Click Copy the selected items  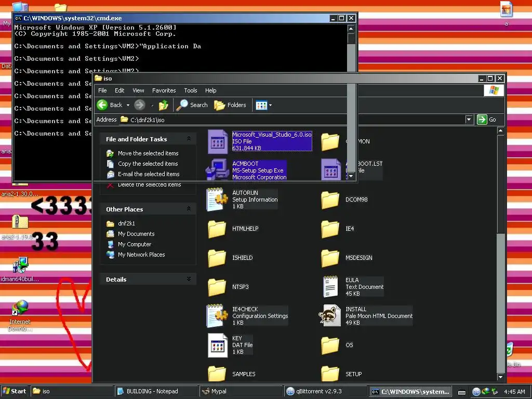148,164
